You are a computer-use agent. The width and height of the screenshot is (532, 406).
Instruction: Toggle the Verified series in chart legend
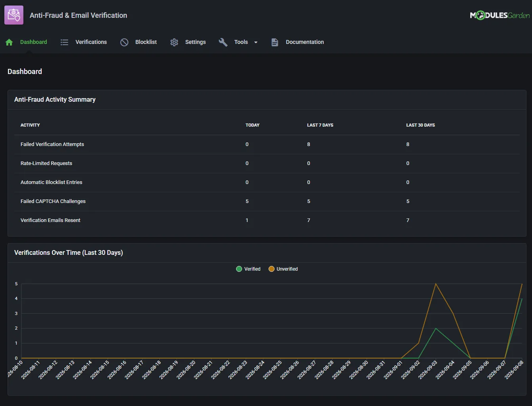248,269
